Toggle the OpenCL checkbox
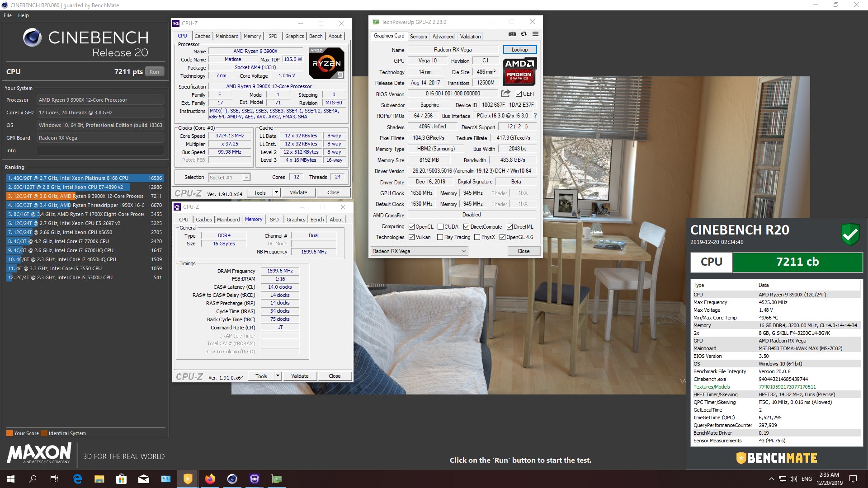The width and height of the screenshot is (868, 488). pos(411,227)
